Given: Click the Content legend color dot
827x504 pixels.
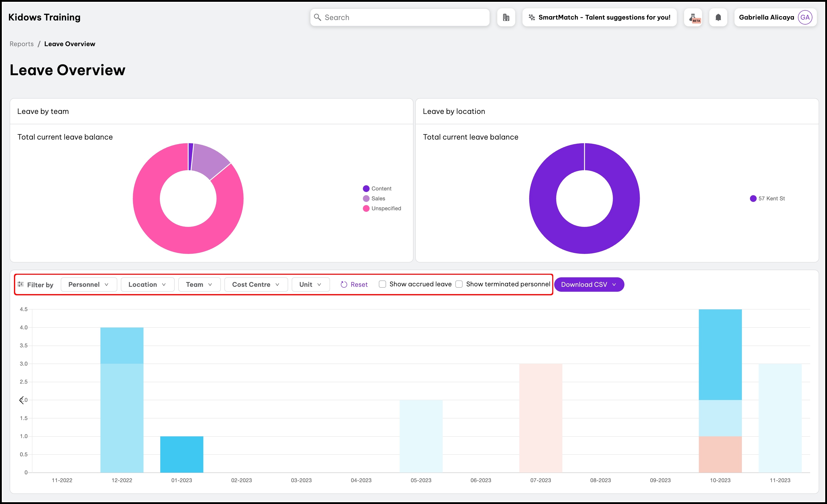Looking at the screenshot, I should pos(366,189).
